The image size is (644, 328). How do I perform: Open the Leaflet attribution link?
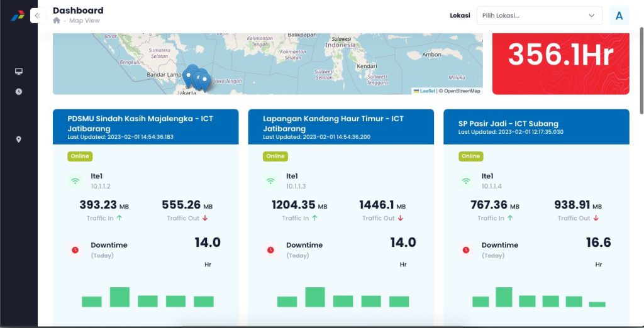[426, 91]
